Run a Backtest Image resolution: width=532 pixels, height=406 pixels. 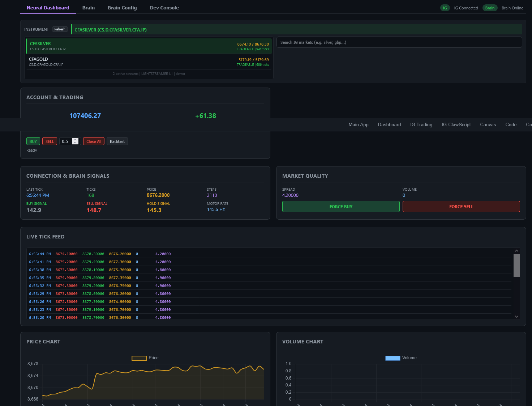click(x=117, y=141)
